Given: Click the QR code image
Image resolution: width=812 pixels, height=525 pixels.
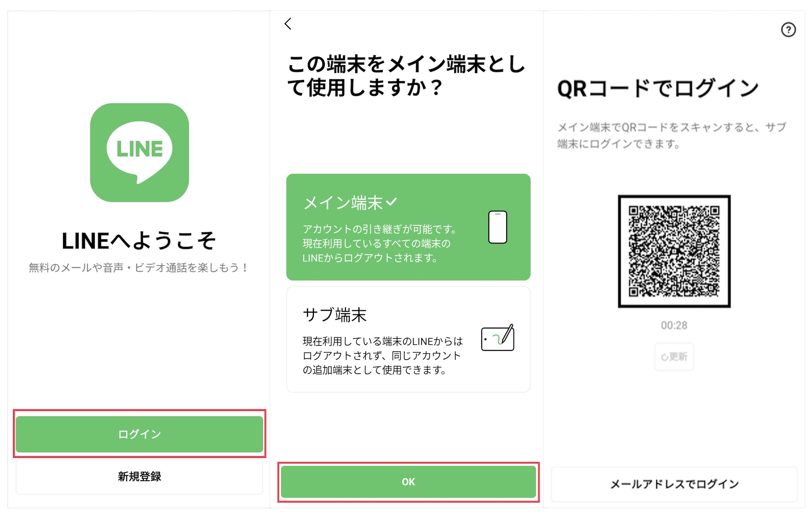Looking at the screenshot, I should 674,251.
